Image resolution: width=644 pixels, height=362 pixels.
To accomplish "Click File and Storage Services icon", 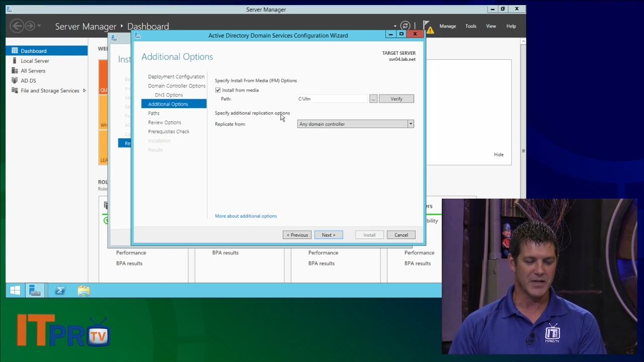I will 15,90.
